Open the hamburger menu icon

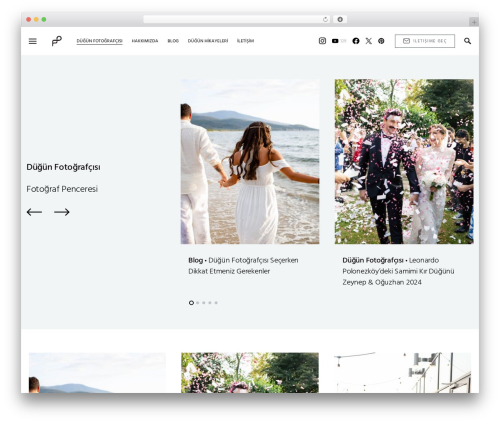click(x=33, y=41)
